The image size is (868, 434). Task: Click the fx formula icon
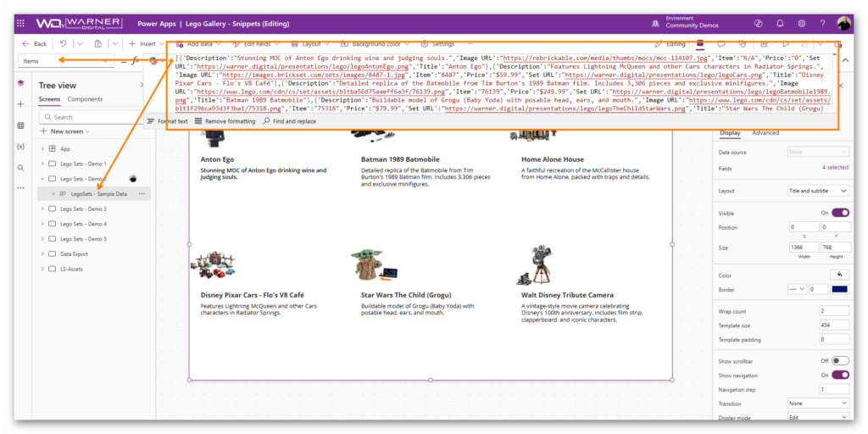135,61
